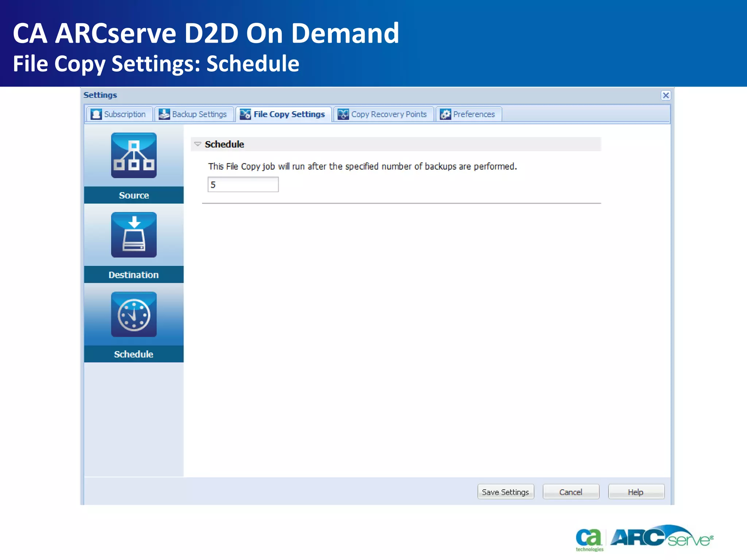Select the File Copy Settings tab

pos(283,114)
